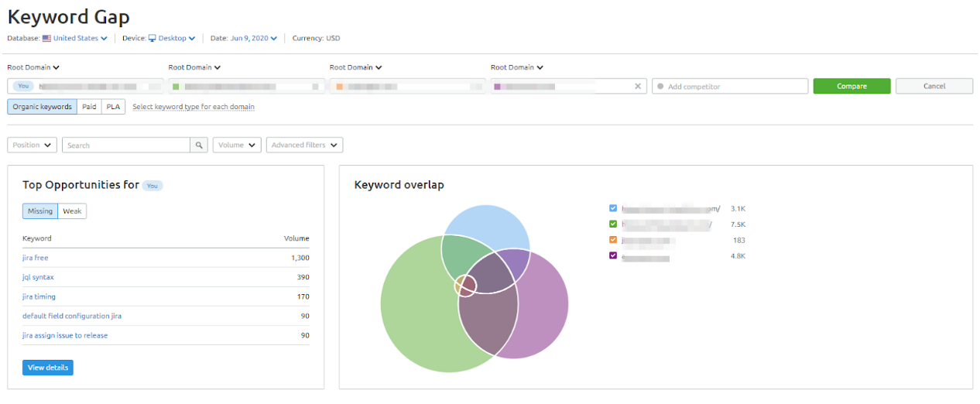980x404 pixels.
Task: Click the Desktop monitor icon
Action: (152, 38)
